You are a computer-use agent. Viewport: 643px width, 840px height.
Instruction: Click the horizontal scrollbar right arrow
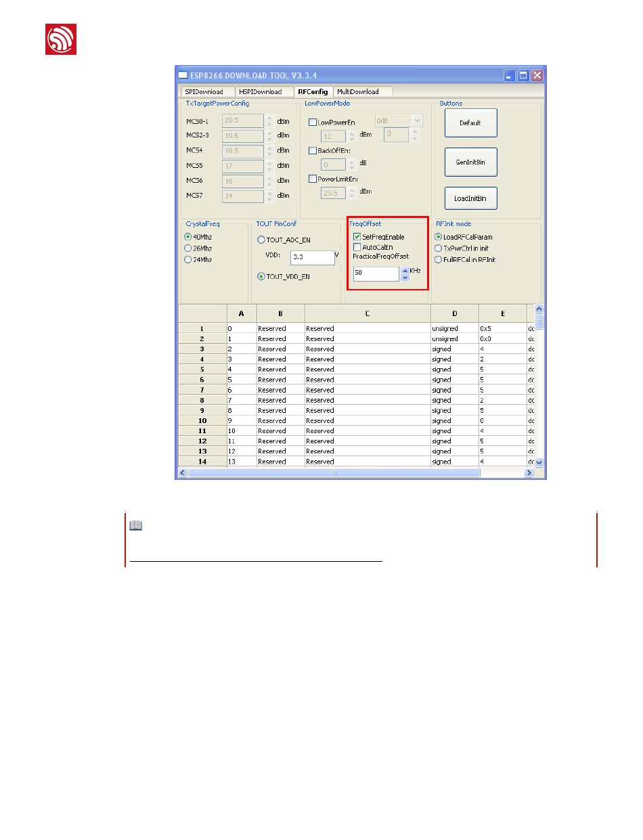click(530, 473)
